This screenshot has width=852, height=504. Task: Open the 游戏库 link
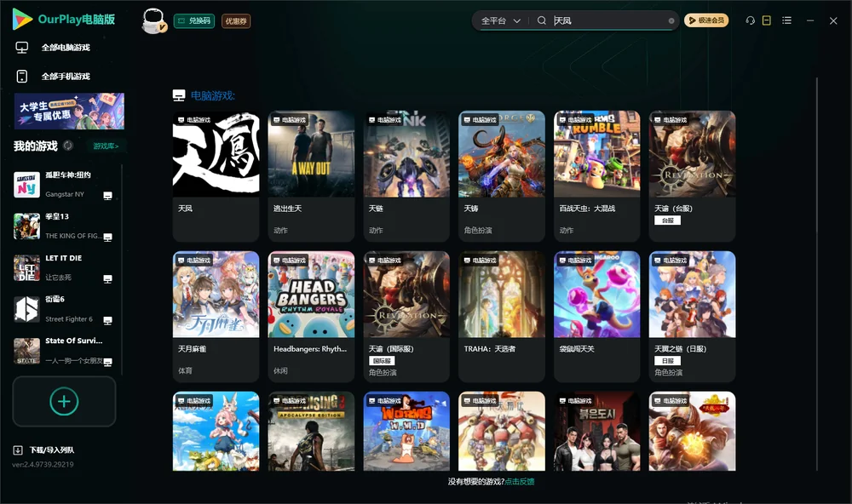[106, 146]
